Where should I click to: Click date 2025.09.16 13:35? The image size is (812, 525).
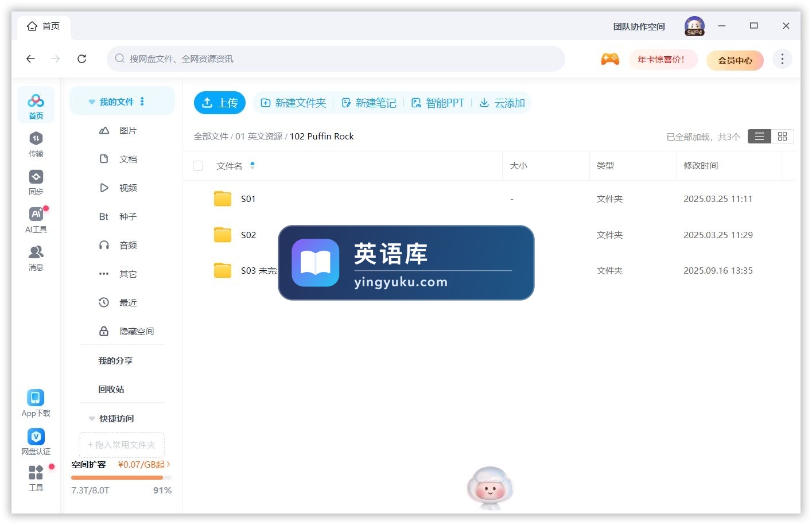tap(718, 270)
